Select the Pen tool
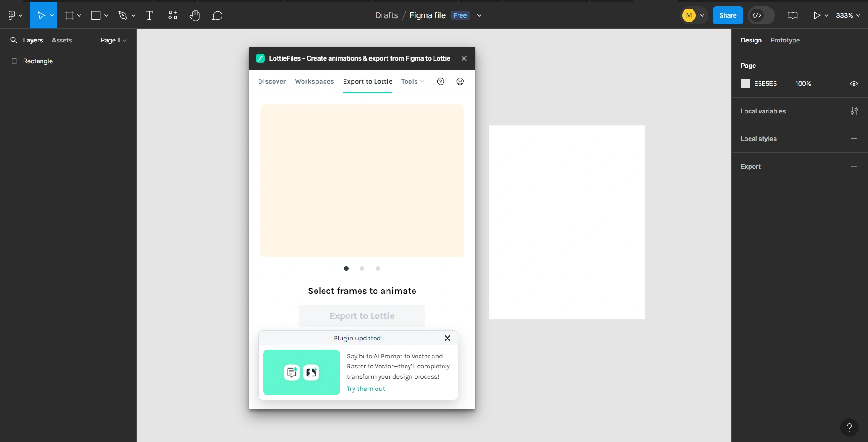This screenshot has width=868, height=442. click(123, 15)
